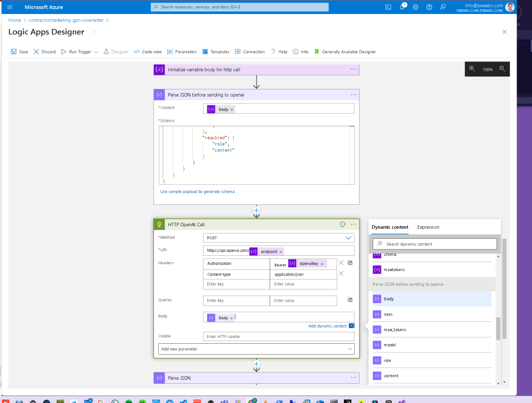The height and width of the screenshot is (403, 532).
Task: Insert step below HTTP OpenAI Call
Action: [257, 365]
